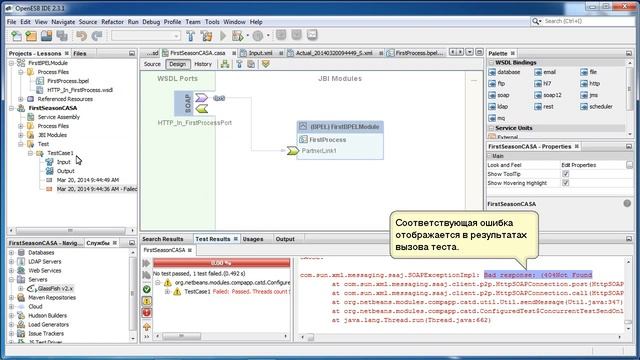Toggle Show passed green check filter
Viewport: 640px width, 360px height.
(x=147, y=289)
